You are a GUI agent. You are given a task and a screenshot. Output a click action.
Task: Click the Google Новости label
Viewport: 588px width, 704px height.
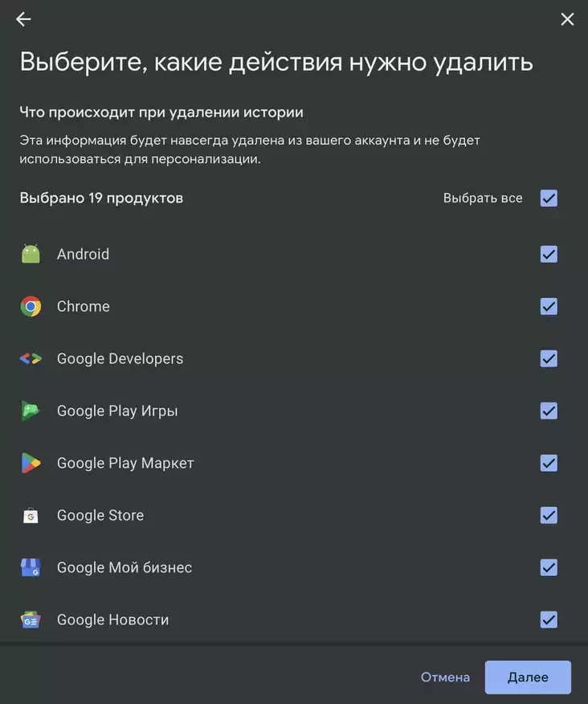click(112, 620)
